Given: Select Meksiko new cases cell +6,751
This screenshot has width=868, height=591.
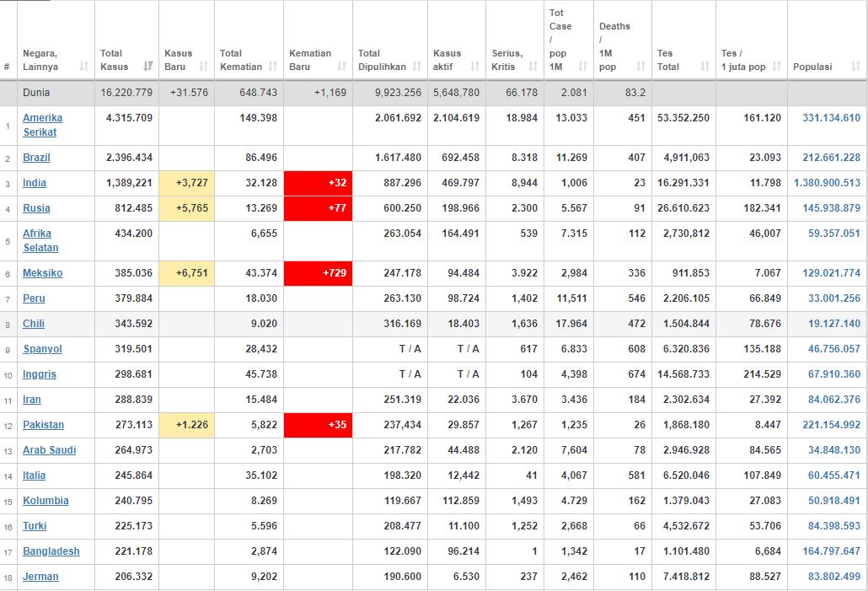Looking at the screenshot, I should click(x=186, y=274).
